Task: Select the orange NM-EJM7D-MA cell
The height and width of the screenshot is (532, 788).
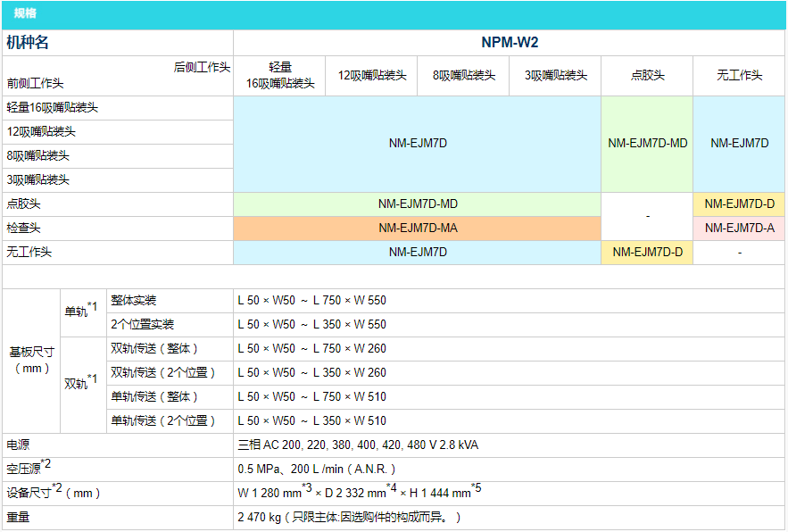Action: pos(417,229)
